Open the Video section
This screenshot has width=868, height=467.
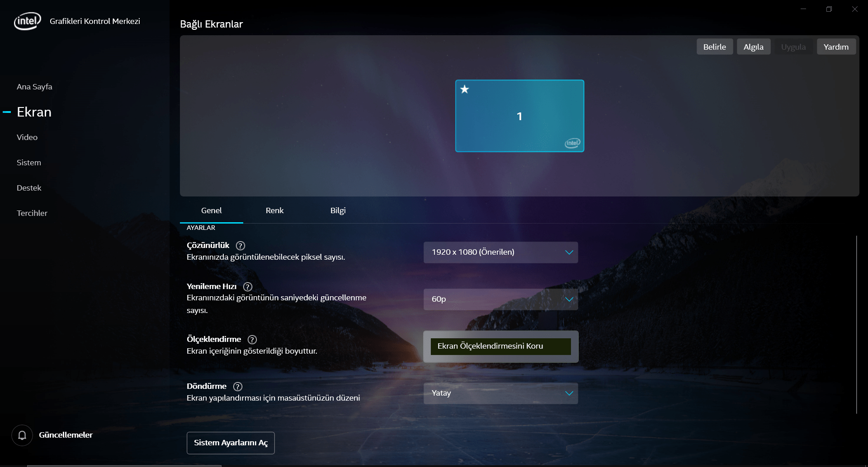point(27,137)
